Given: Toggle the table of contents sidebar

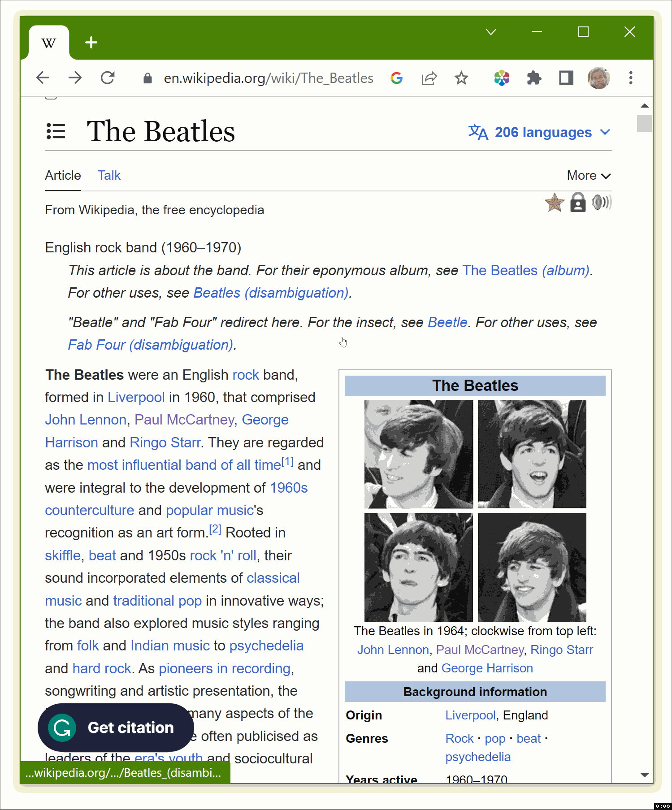Looking at the screenshot, I should 56,132.
